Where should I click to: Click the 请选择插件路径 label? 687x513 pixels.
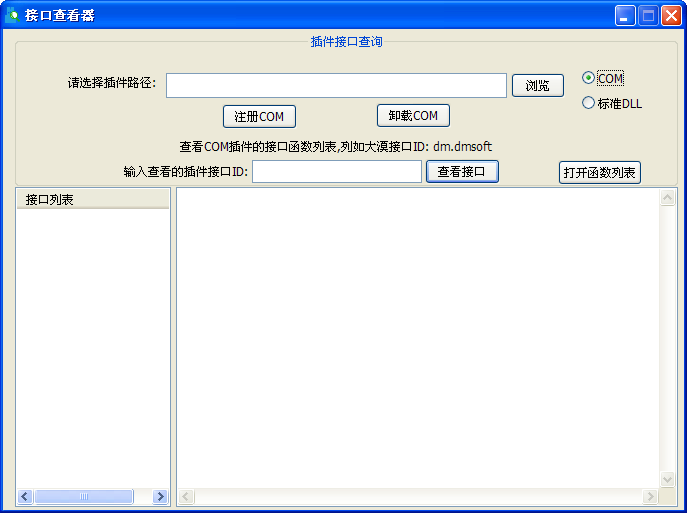coord(112,82)
